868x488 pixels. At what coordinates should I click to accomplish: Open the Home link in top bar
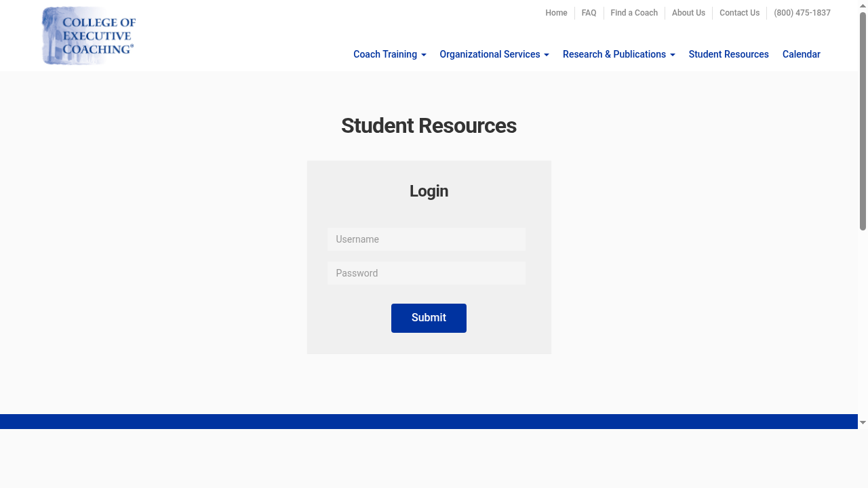coord(556,13)
